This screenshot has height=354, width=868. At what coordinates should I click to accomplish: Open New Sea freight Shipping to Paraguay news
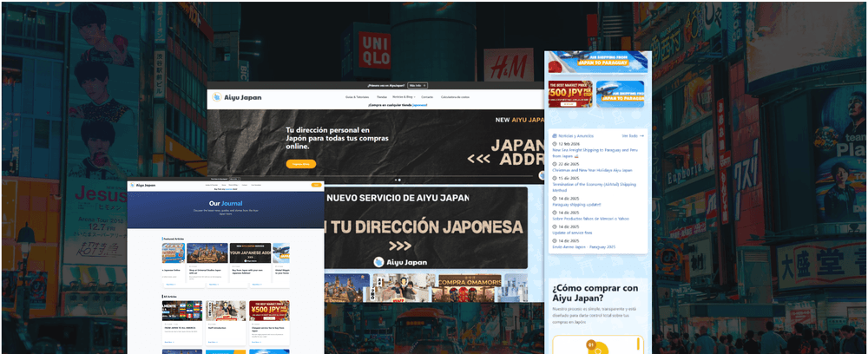594,153
